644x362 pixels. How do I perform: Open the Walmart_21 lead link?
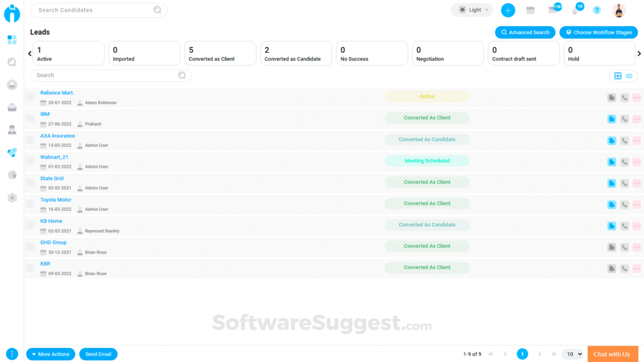pos(54,157)
